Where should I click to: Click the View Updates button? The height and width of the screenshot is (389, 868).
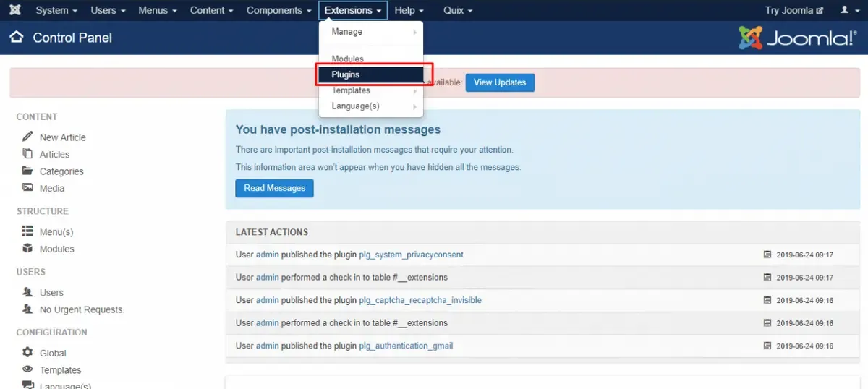[500, 82]
